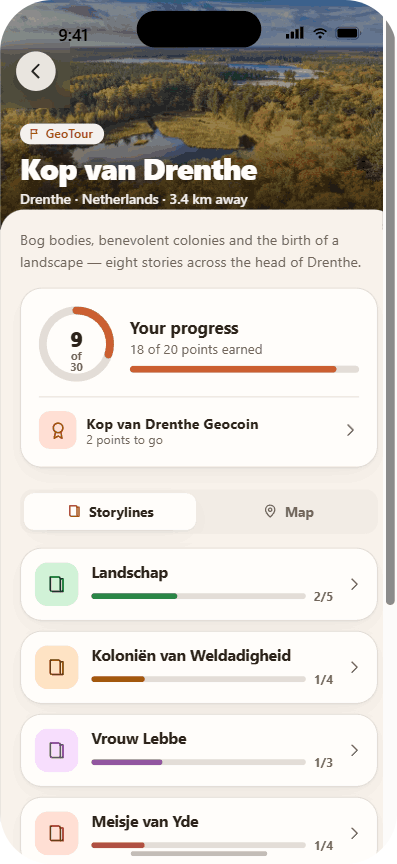Click the map pin icon
397x864 pixels.
pos(270,512)
